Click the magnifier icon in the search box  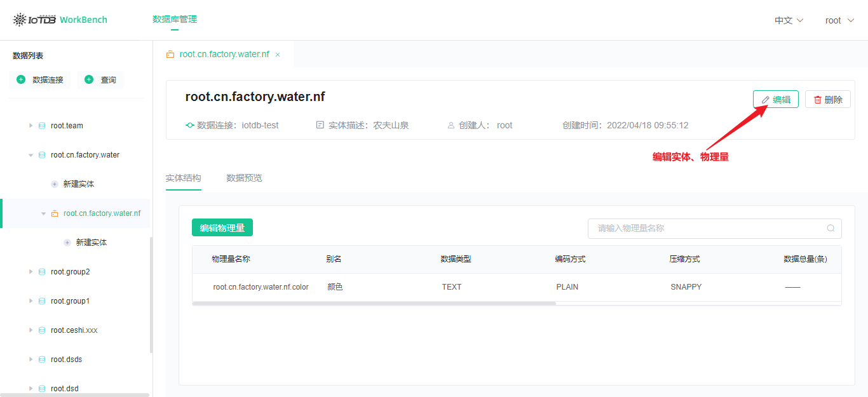pos(831,228)
